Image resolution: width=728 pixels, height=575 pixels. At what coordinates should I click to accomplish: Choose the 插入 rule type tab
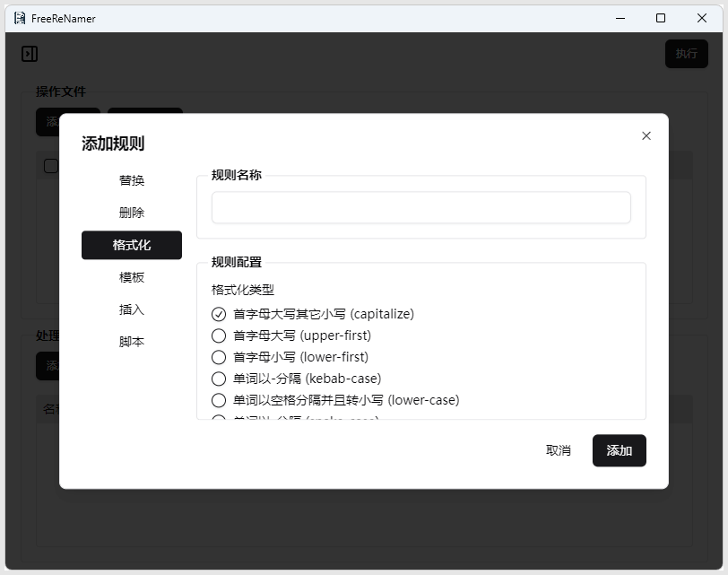tap(132, 309)
